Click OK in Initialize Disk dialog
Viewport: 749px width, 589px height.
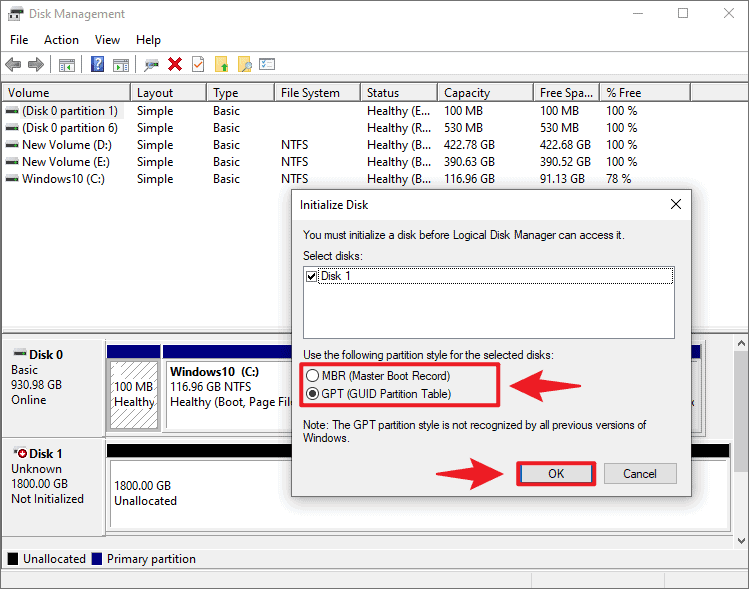(556, 473)
